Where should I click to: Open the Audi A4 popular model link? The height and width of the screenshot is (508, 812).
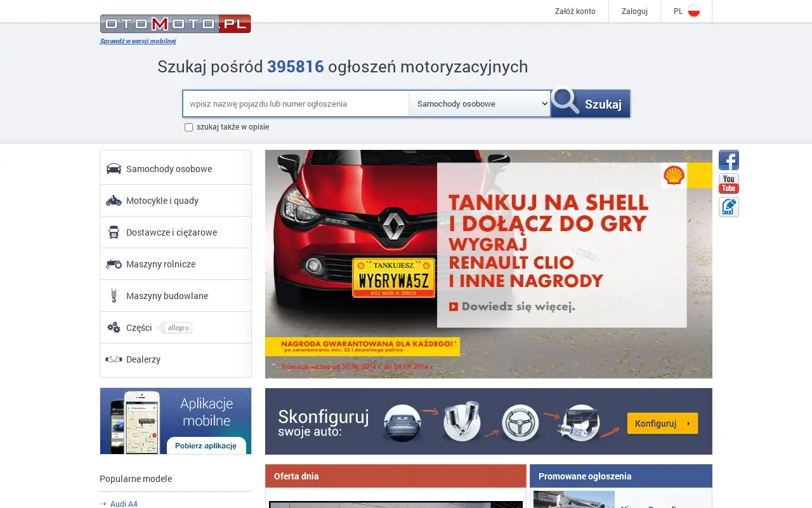pos(124,504)
